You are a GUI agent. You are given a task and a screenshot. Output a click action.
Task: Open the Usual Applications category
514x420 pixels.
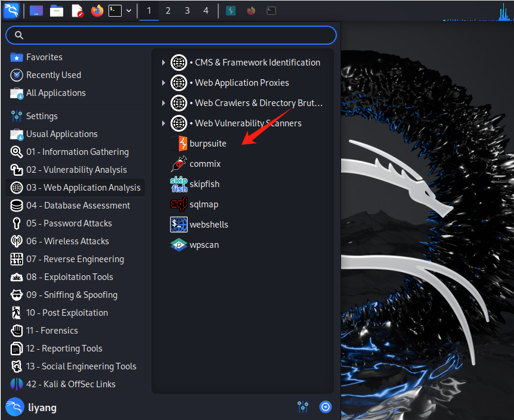(x=75, y=134)
